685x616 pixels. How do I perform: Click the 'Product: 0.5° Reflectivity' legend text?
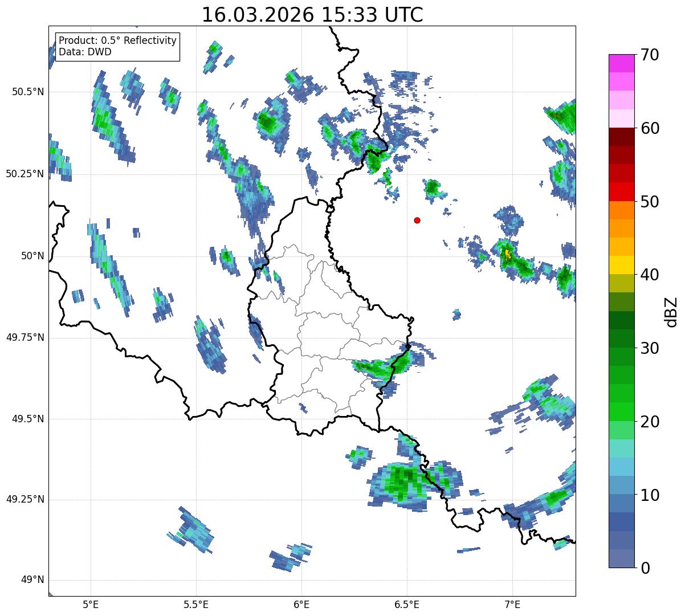[x=118, y=41]
